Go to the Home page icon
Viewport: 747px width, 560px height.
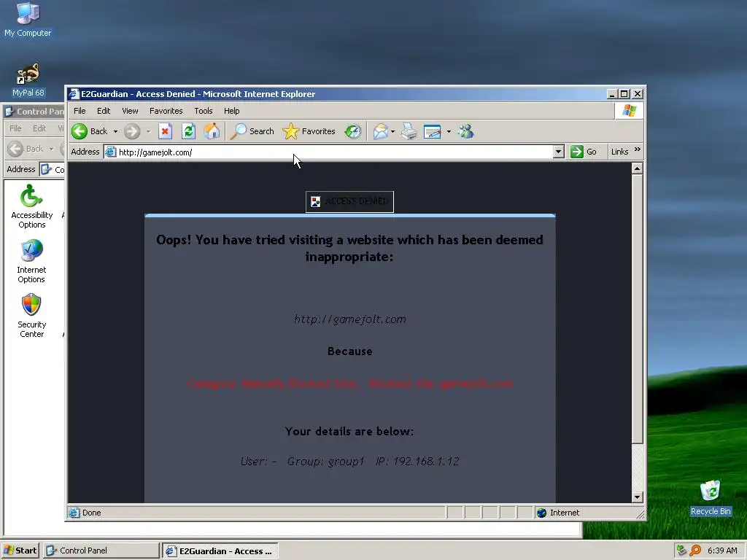pos(212,131)
